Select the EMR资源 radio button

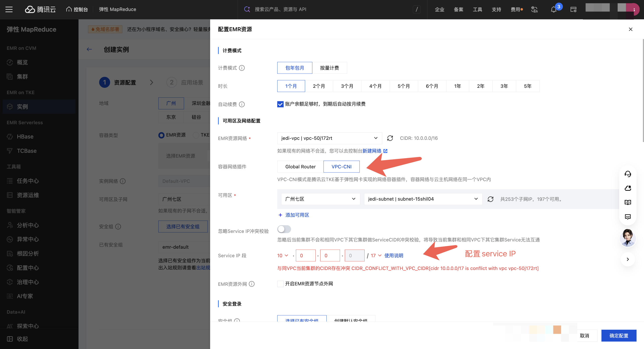161,135
